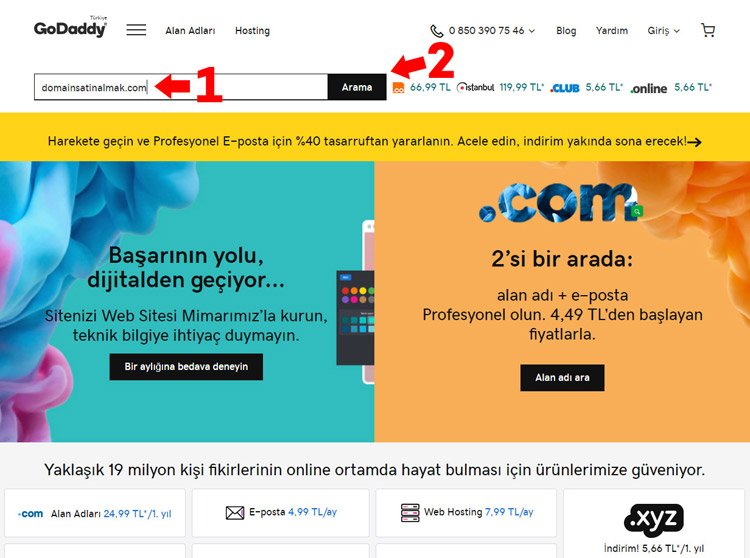Click the phone handset icon
This screenshot has width=750, height=558.
[x=437, y=31]
